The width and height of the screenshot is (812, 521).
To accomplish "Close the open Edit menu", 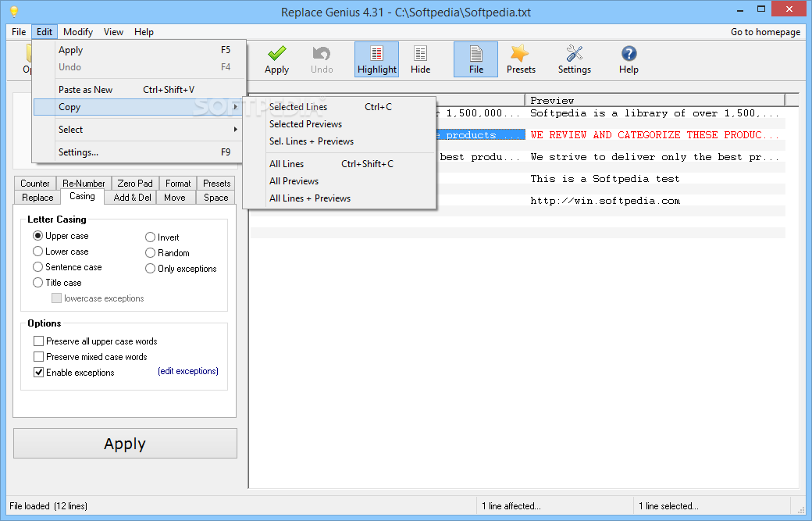I will [44, 31].
